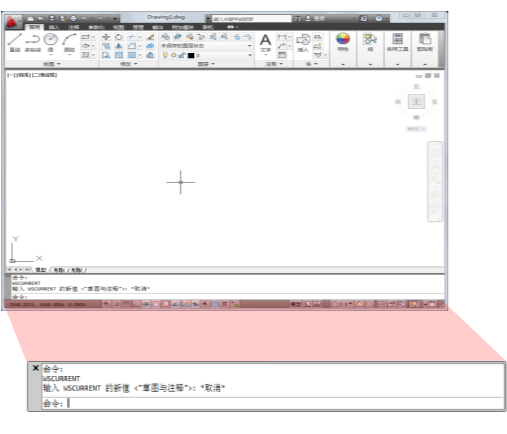Toggle layer freeze sun icon
This screenshot has width=507, height=434.
click(x=174, y=55)
